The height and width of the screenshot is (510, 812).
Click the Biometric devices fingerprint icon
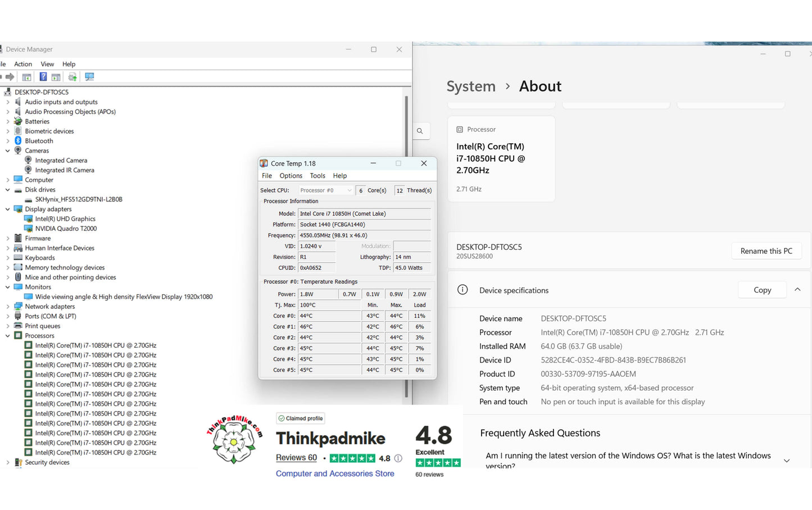pyautogui.click(x=18, y=131)
